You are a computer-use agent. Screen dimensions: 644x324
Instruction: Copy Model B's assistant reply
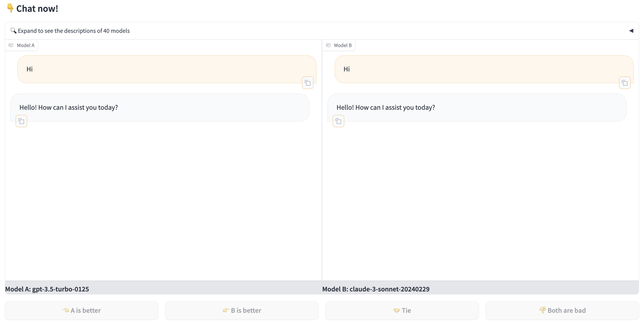click(x=338, y=121)
